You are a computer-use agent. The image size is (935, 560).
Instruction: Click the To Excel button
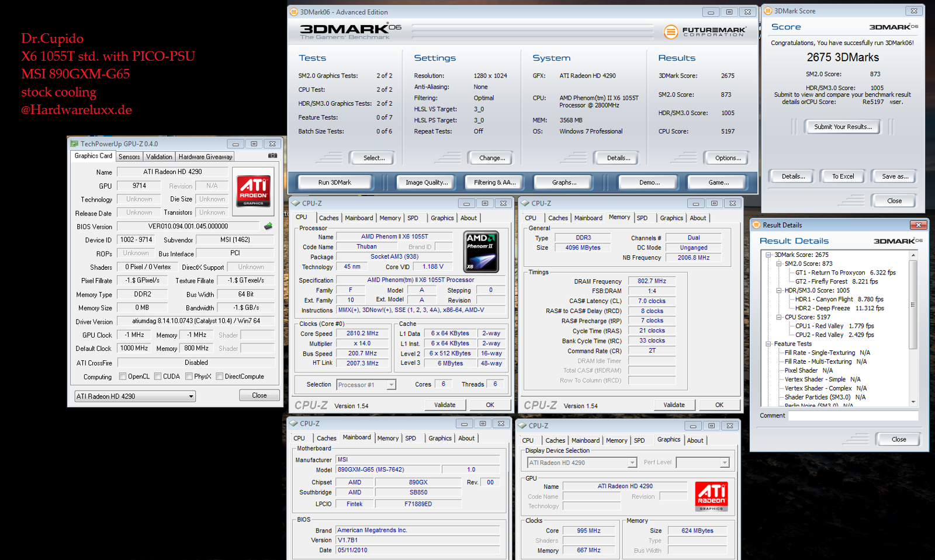[843, 176]
